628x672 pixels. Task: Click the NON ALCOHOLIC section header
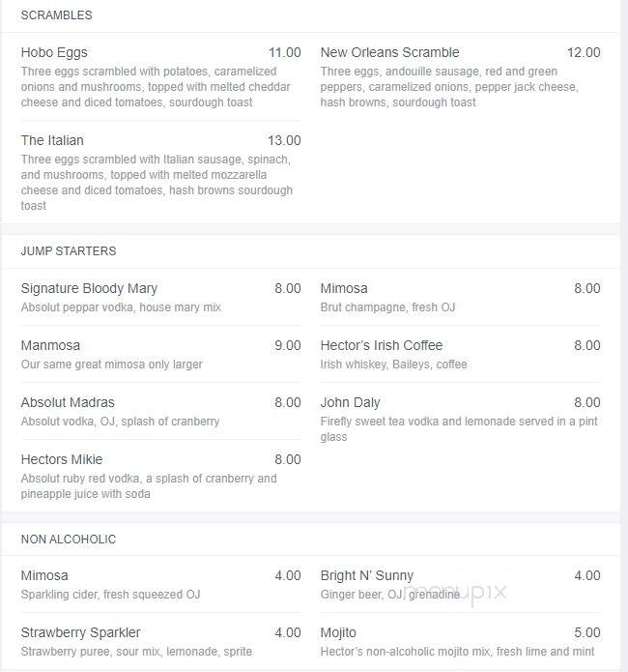[69, 539]
